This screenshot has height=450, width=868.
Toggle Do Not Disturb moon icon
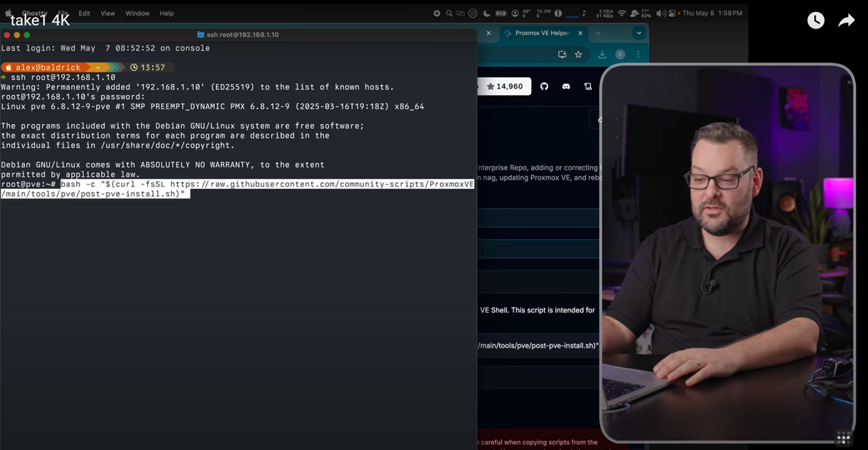pos(487,13)
